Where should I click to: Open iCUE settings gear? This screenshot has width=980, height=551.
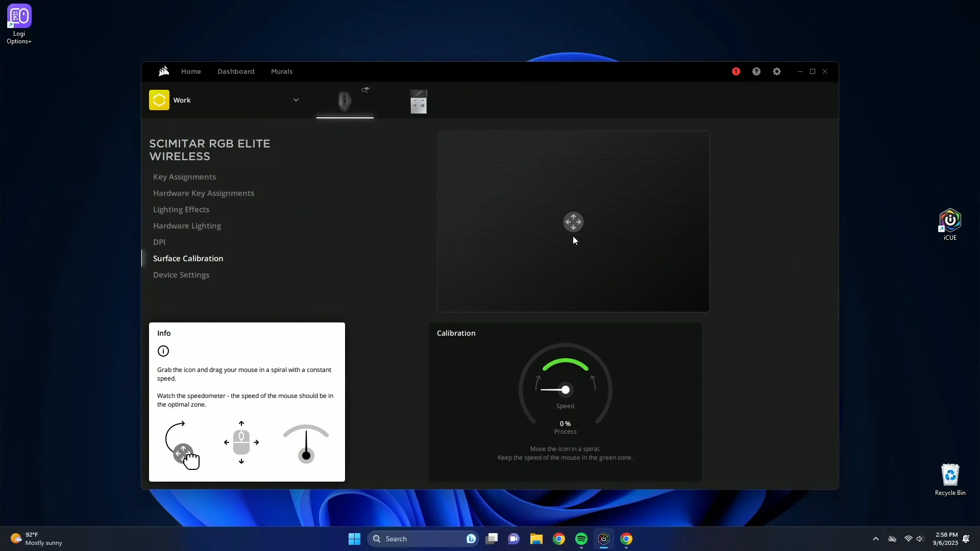777,71
